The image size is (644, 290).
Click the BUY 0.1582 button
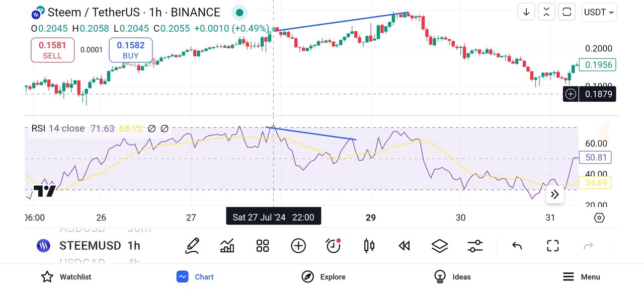point(131,50)
